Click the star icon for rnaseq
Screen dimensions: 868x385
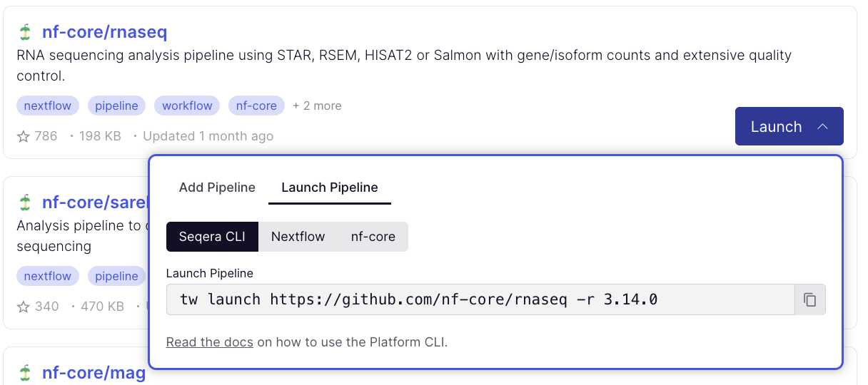point(24,136)
